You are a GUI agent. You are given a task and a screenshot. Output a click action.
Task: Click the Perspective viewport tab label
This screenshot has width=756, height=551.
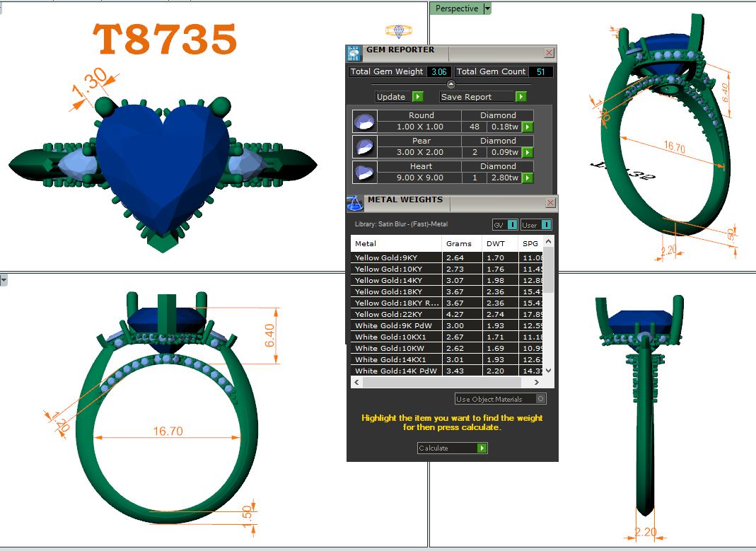pyautogui.click(x=456, y=8)
